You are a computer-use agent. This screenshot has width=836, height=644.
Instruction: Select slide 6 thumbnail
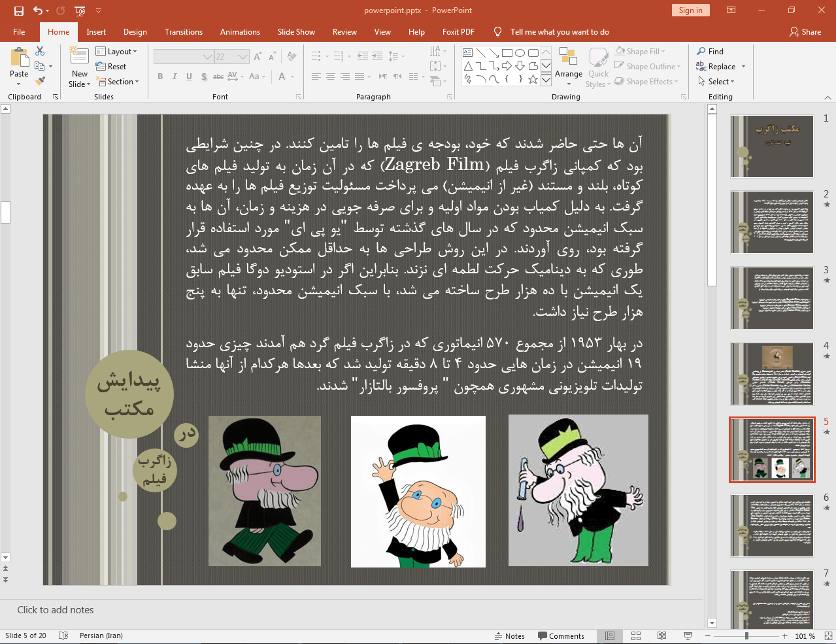772,526
